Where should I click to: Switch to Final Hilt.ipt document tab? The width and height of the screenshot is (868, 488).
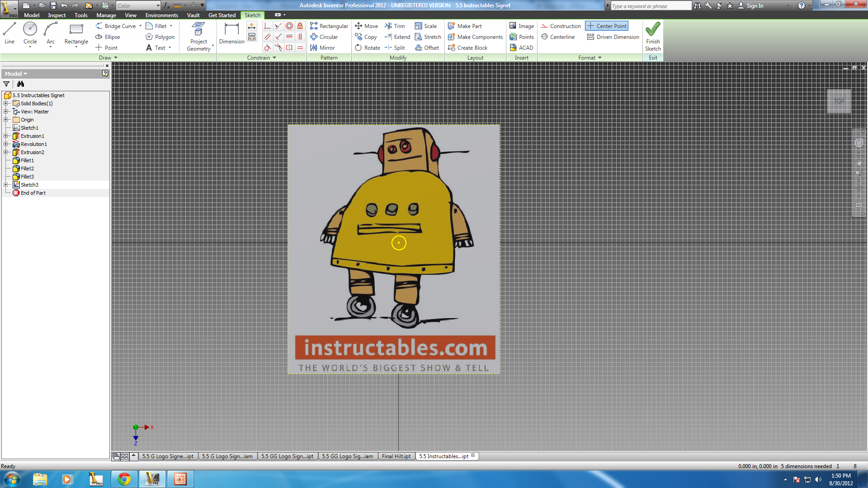click(x=396, y=456)
